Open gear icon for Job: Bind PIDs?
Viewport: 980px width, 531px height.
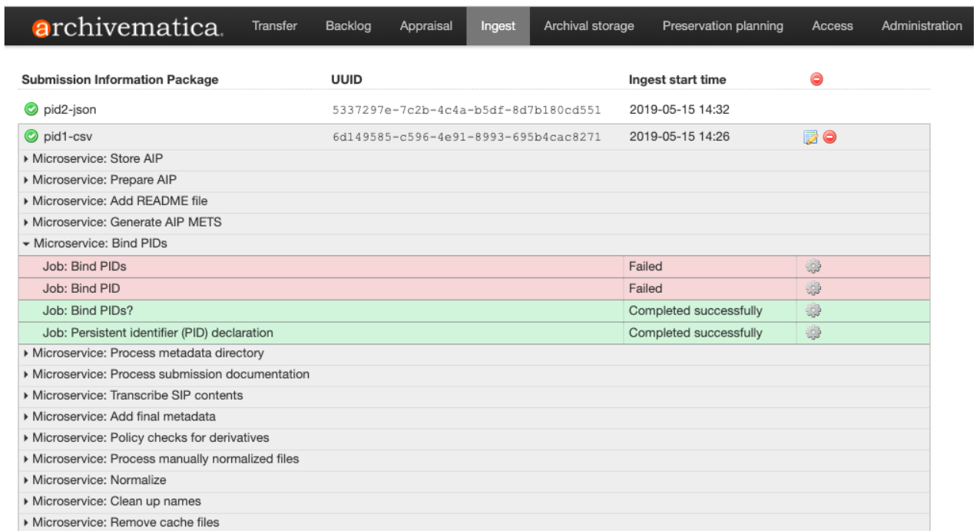pyautogui.click(x=813, y=311)
